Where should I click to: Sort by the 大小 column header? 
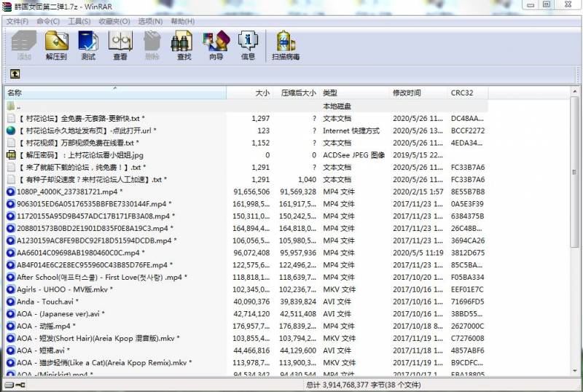(x=249, y=93)
